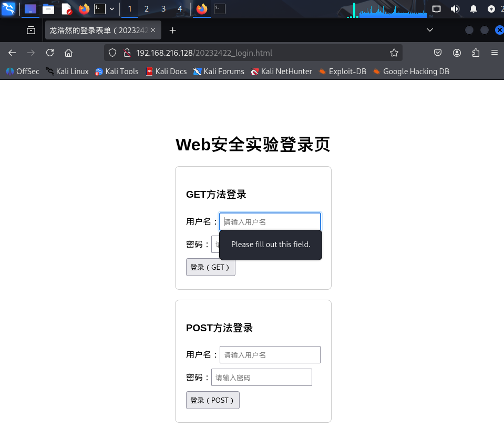The image size is (504, 448).
Task: Click the network connection tray icon
Action: (x=436, y=9)
